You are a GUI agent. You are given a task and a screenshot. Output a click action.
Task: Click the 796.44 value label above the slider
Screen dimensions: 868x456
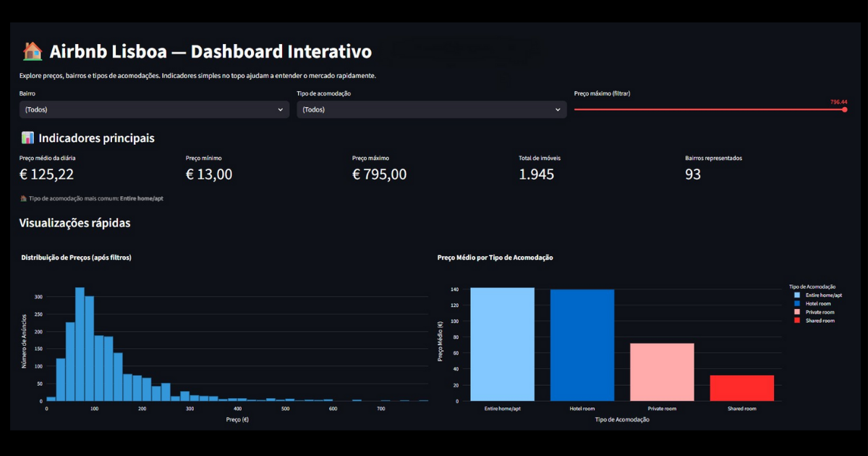point(838,102)
